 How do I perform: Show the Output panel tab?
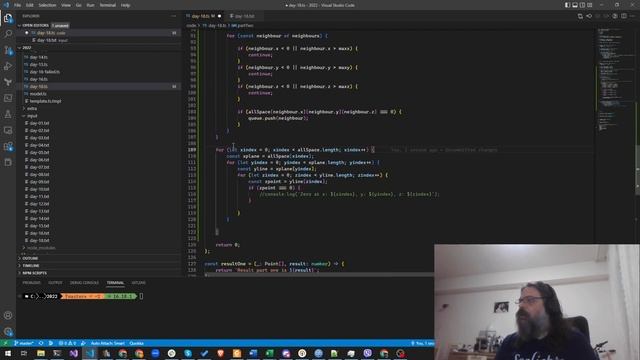pos(55,282)
